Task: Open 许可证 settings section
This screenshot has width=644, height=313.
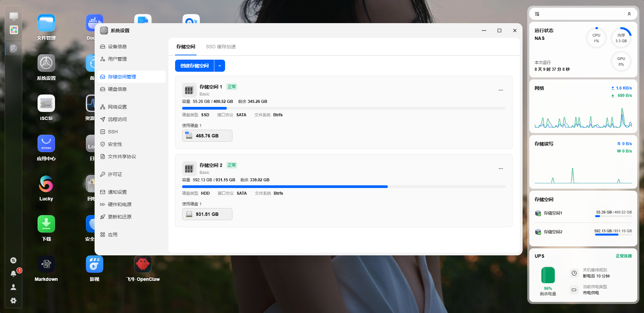Action: 131,174
